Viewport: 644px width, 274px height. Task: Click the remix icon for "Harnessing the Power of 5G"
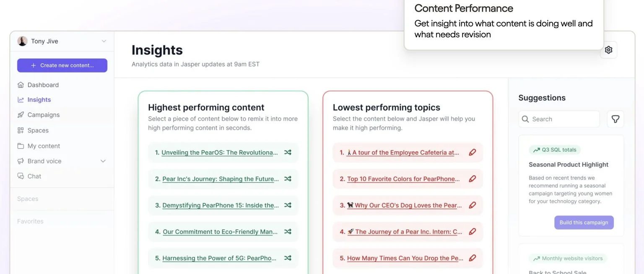[x=288, y=258]
